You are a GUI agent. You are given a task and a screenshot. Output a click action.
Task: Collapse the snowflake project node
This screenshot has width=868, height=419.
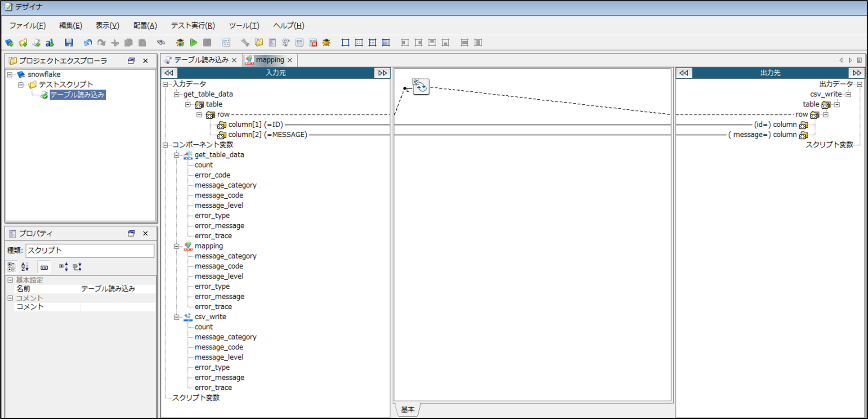tap(10, 75)
